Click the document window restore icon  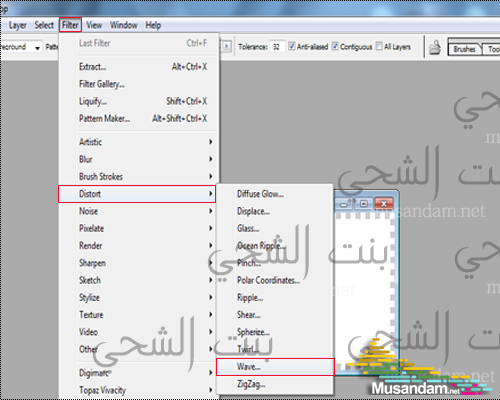point(364,203)
